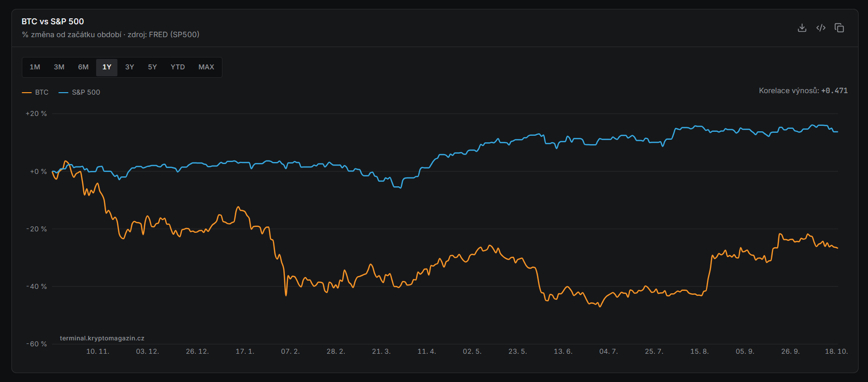Click the '-60 %' axis label
This screenshot has height=382, width=868.
[x=36, y=344]
